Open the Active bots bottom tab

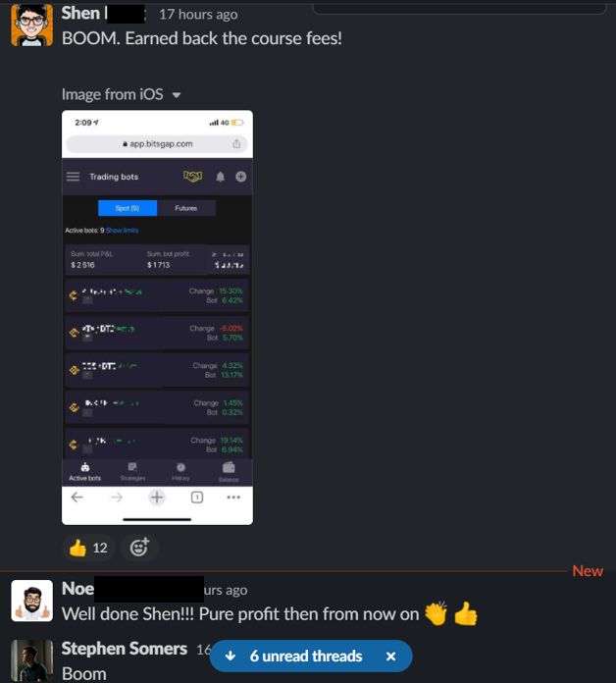(x=85, y=472)
